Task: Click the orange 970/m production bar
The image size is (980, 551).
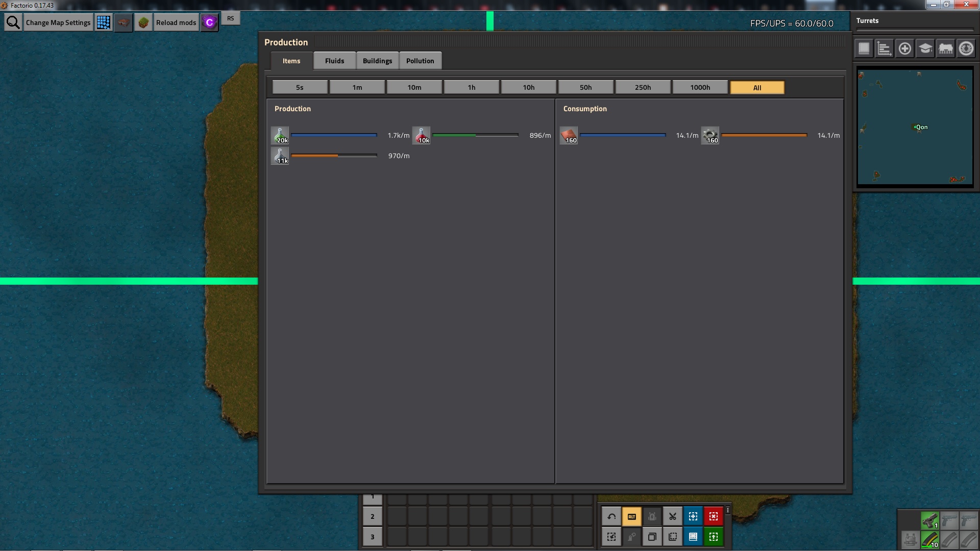Action: [334, 156]
